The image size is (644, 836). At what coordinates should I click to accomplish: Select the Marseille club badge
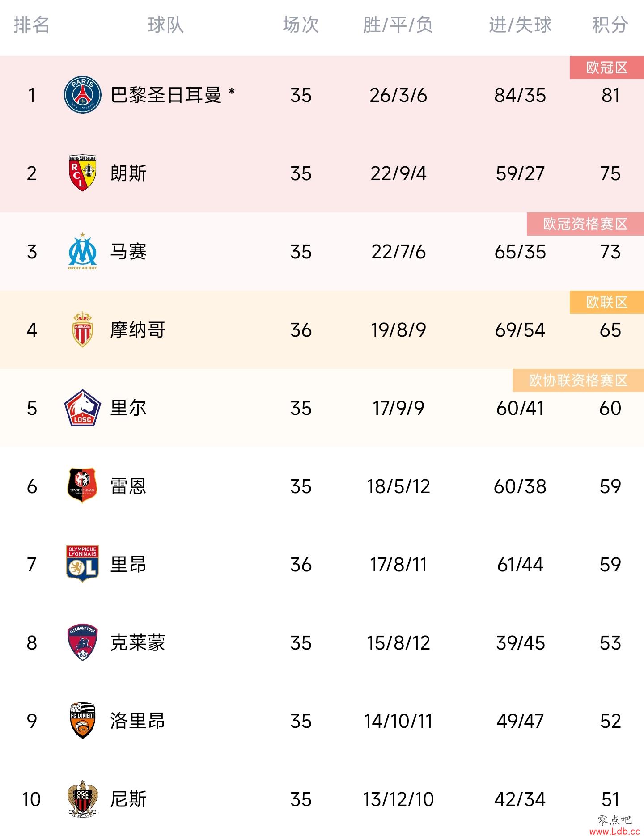coord(83,251)
